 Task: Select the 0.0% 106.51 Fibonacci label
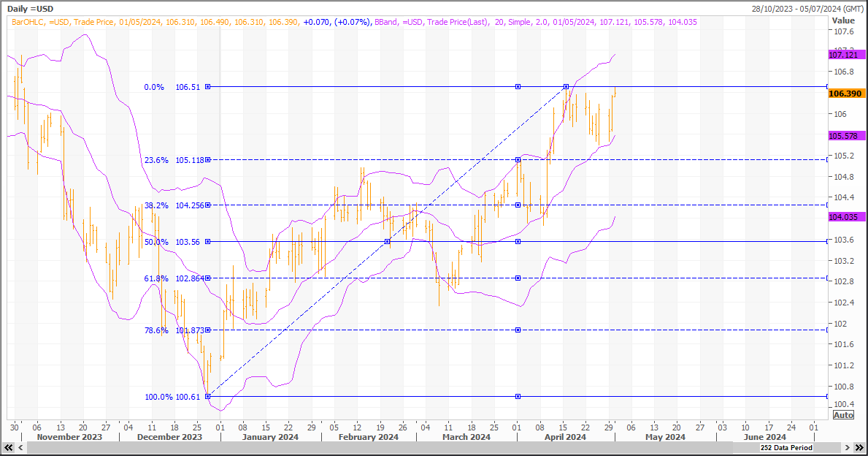pos(172,87)
